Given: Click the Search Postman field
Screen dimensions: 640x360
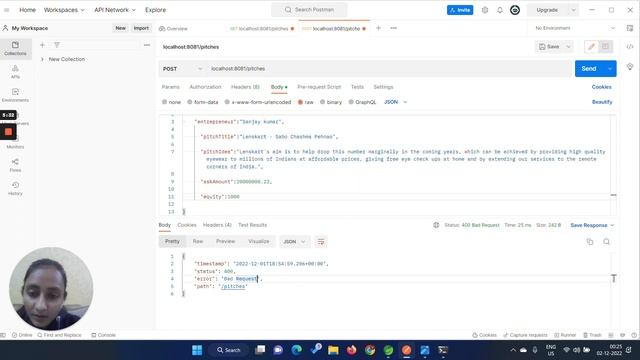Looking at the screenshot, I should pyautogui.click(x=309, y=10).
